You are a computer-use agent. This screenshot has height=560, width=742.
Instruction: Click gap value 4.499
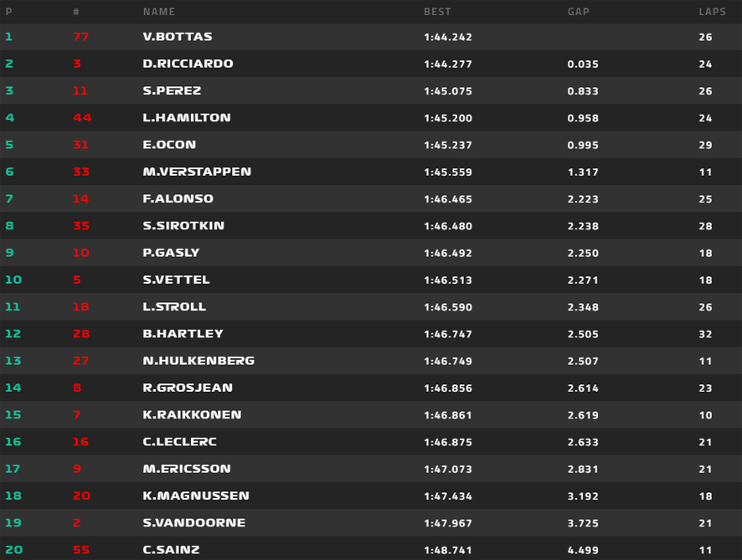click(x=583, y=550)
